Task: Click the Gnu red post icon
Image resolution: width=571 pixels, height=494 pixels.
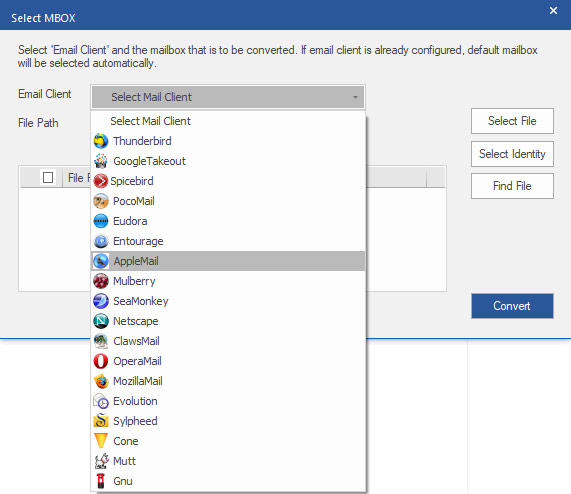Action: pos(101,481)
